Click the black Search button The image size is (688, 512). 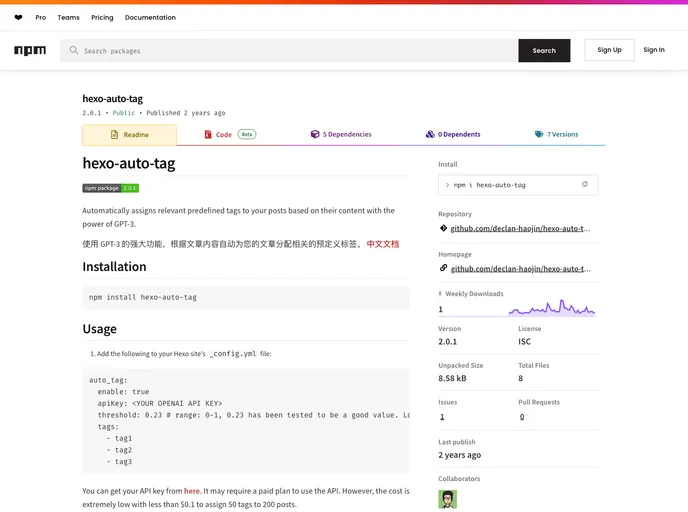pyautogui.click(x=544, y=50)
